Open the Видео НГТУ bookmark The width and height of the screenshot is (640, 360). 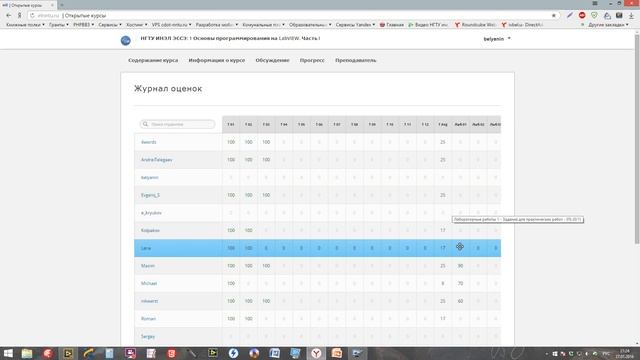coord(428,25)
